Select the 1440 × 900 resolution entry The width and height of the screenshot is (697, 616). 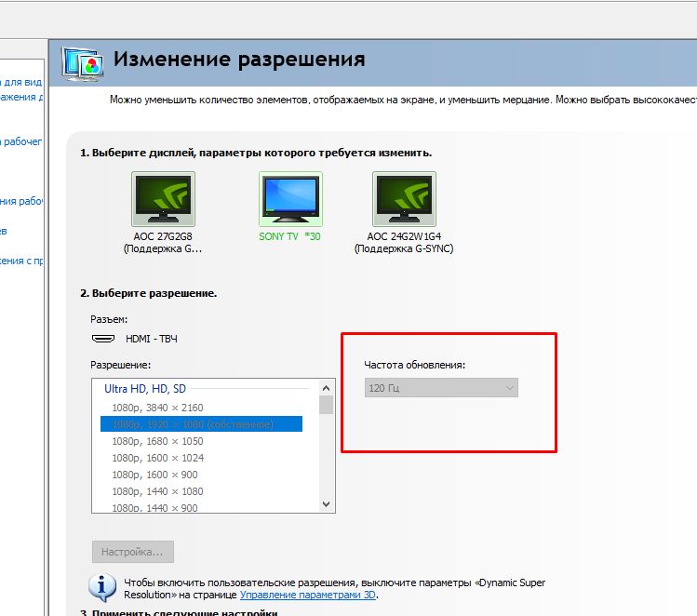(154, 507)
